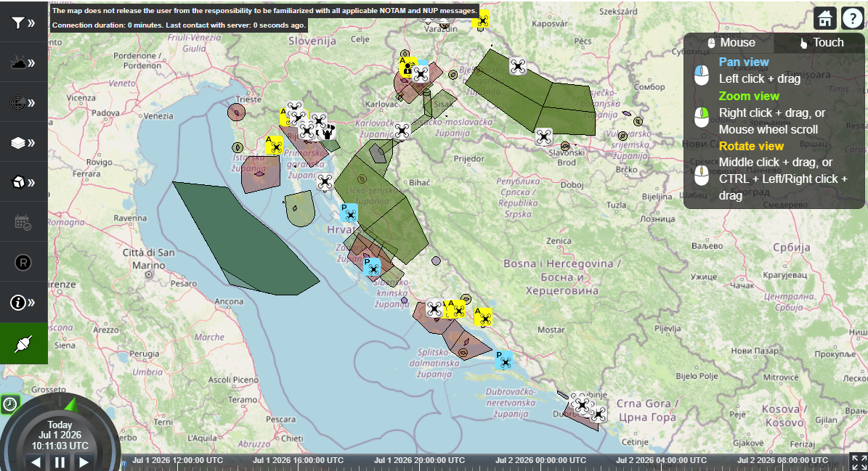This screenshot has height=471, width=868.
Task: Expand the information menu in sidebar
Action: click(x=23, y=303)
